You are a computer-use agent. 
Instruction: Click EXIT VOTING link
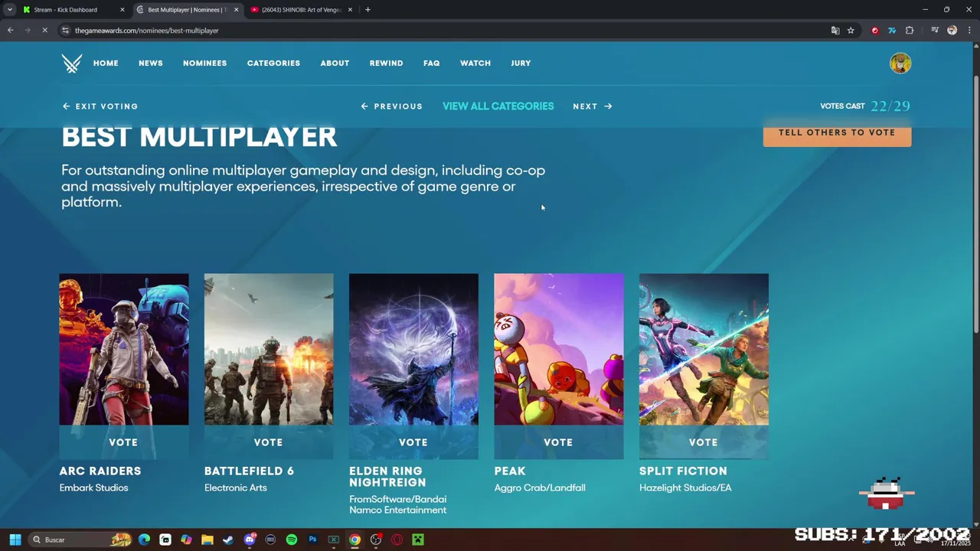point(100,106)
